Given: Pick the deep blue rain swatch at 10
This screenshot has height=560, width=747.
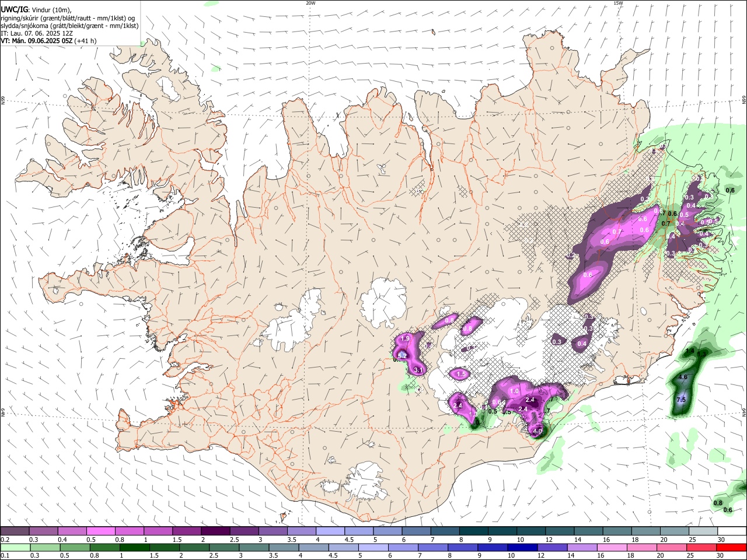Looking at the screenshot, I should click(x=522, y=547).
